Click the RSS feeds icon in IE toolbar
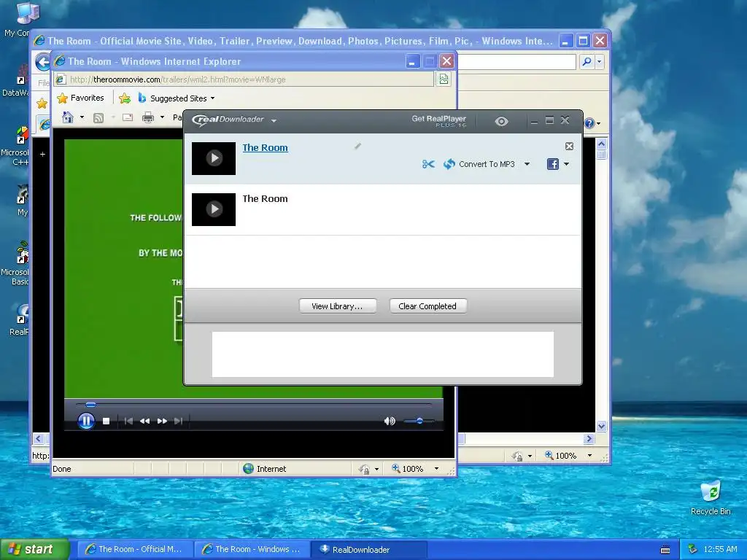Screen dimensions: 747x560 point(98,117)
